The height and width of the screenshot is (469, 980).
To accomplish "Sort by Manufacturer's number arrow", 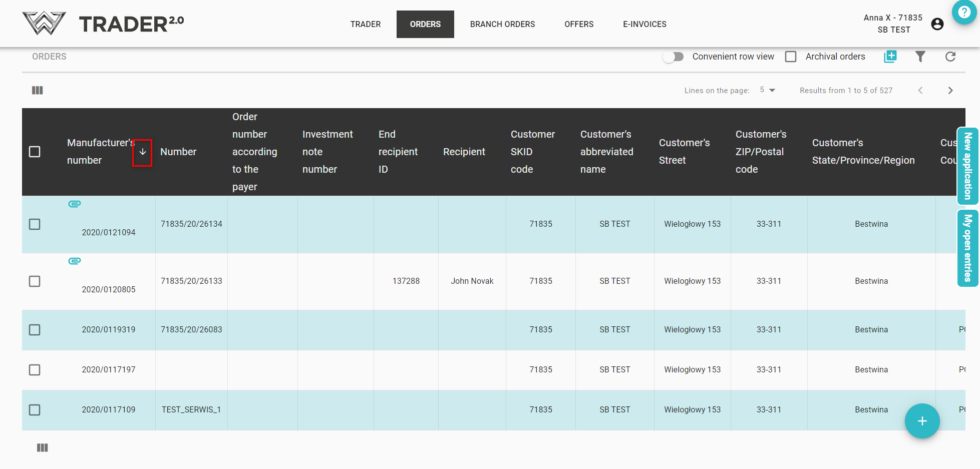I will coord(142,152).
